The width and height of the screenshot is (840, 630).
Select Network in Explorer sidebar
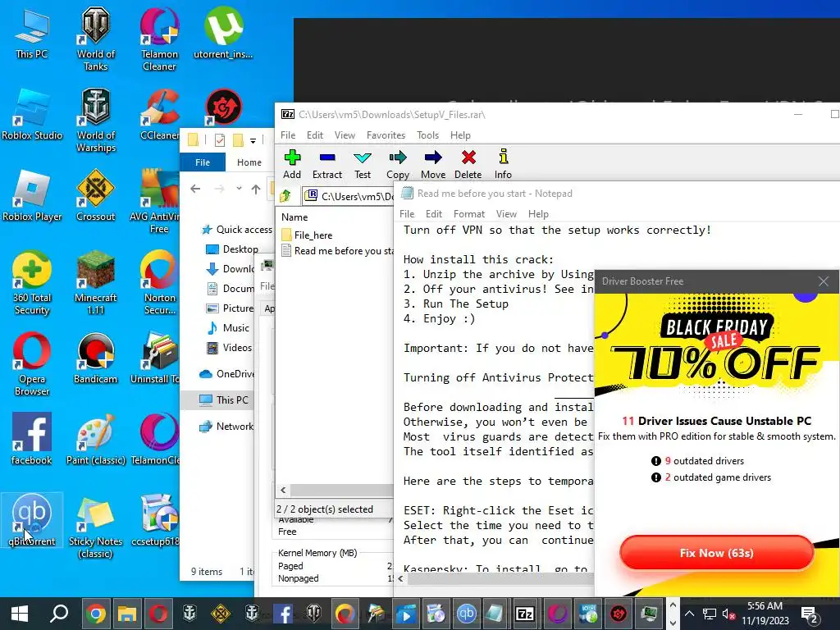click(226, 427)
